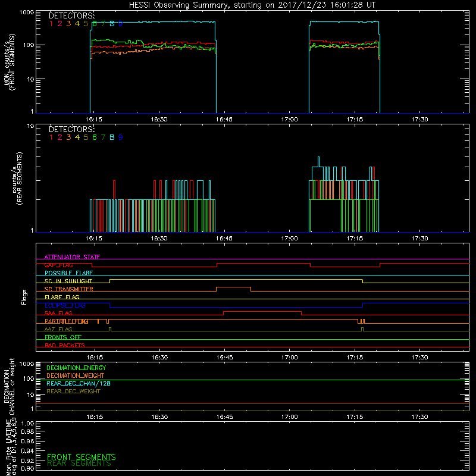Select orange detector 3 in front segments legend
The height and width of the screenshot is (476, 476).
point(68,24)
